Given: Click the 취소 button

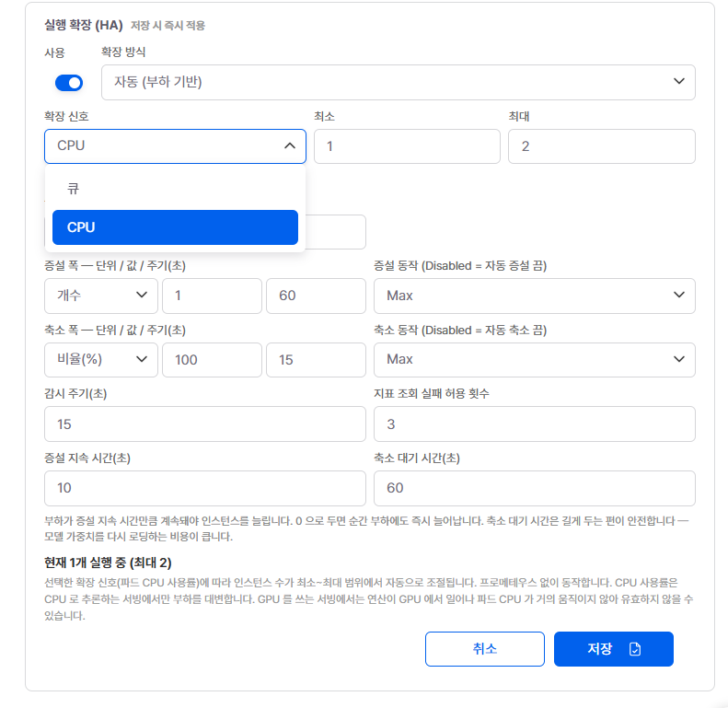Looking at the screenshot, I should pos(485,649).
